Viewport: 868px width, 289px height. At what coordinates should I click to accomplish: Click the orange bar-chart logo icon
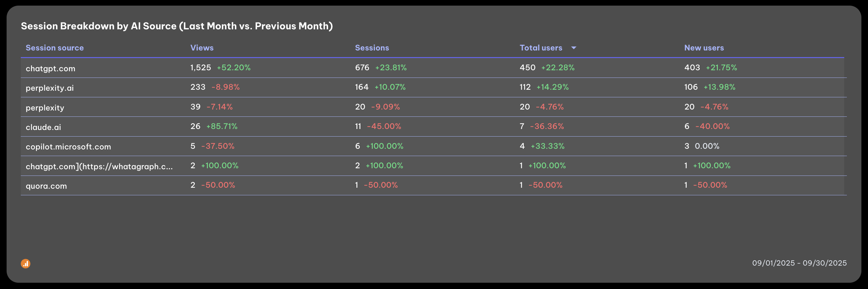coord(26,263)
